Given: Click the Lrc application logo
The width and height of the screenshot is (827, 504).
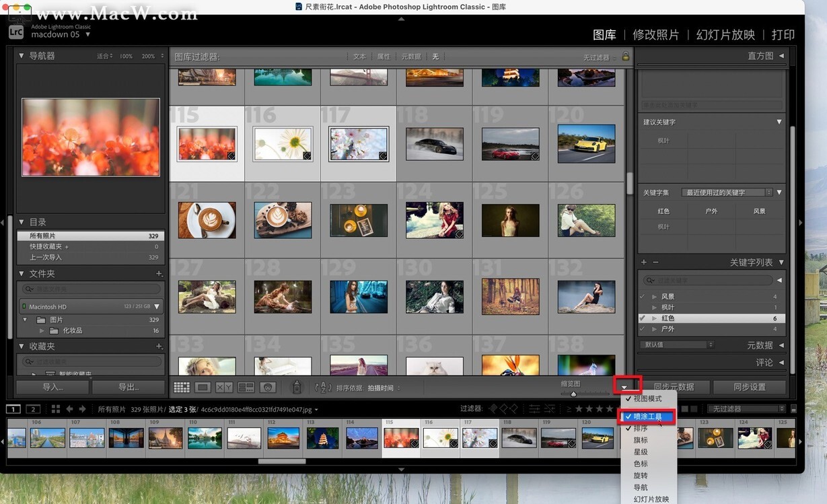Looking at the screenshot, I should click(16, 31).
